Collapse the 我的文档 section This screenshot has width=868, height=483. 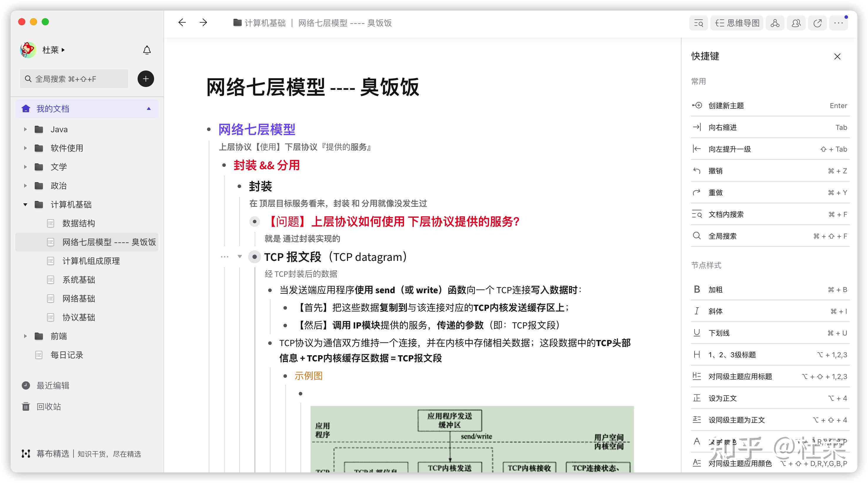(x=148, y=109)
